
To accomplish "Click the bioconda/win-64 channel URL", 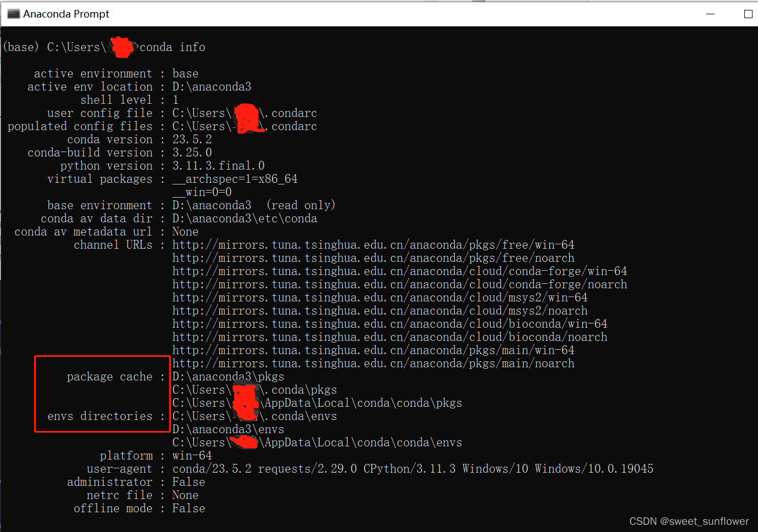I will (389, 324).
